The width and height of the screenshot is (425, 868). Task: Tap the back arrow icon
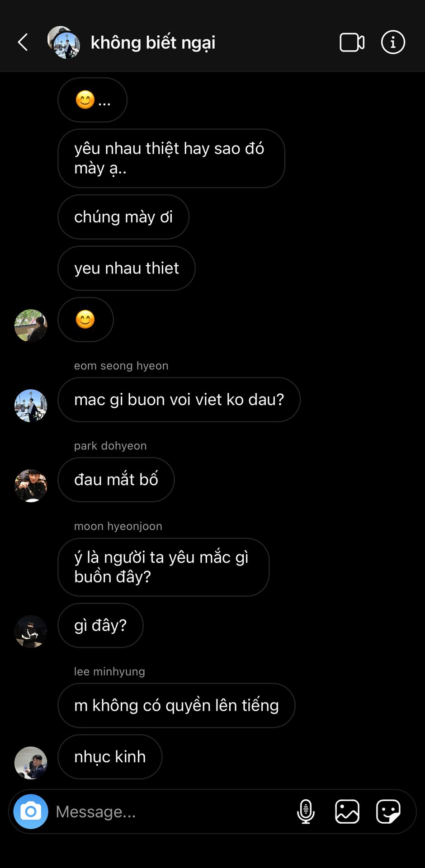point(23,42)
